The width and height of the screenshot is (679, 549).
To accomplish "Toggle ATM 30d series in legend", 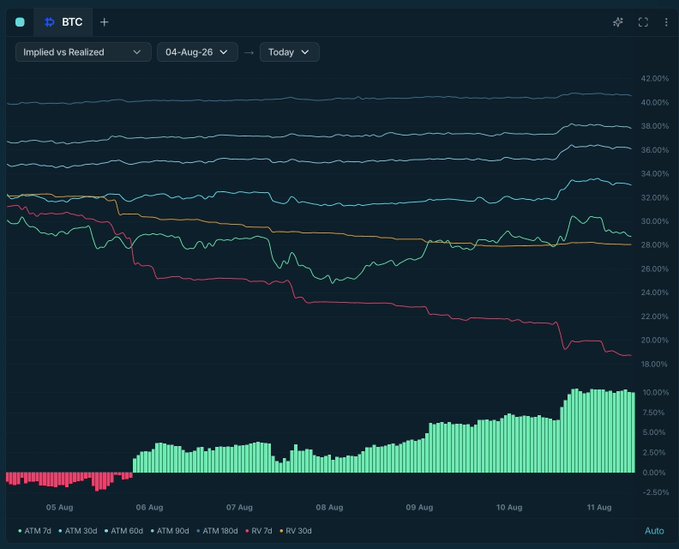I will [x=78, y=531].
